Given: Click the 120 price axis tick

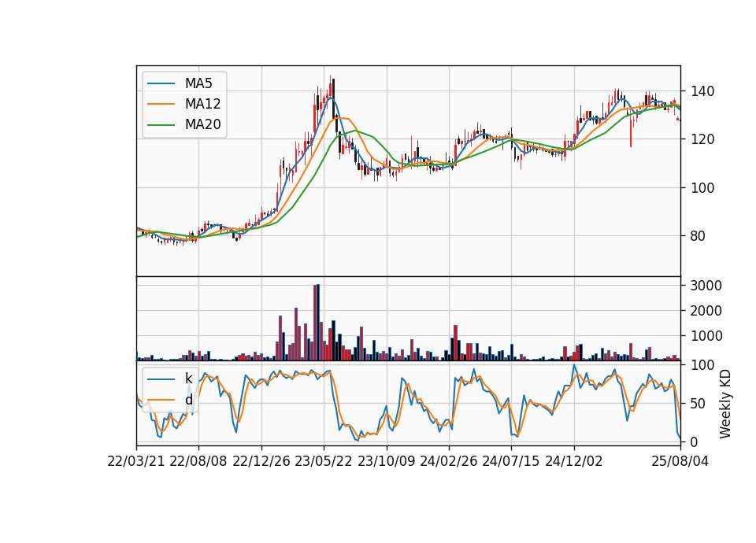Looking at the screenshot, I should click(x=702, y=139).
